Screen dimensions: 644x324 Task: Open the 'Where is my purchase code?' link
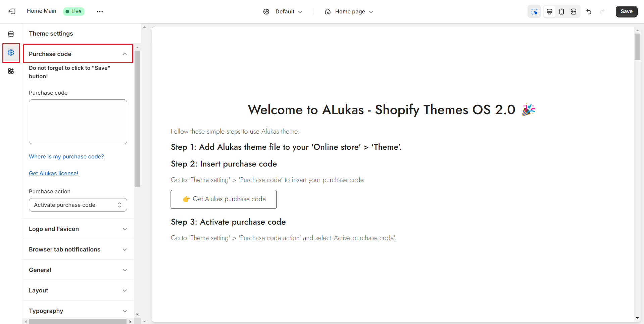tap(66, 156)
